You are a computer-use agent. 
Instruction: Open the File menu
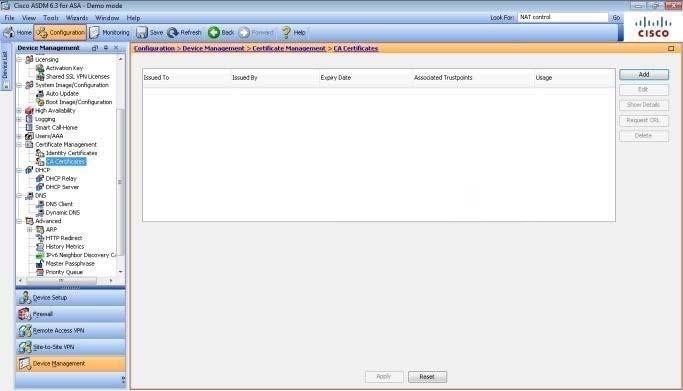pos(9,18)
